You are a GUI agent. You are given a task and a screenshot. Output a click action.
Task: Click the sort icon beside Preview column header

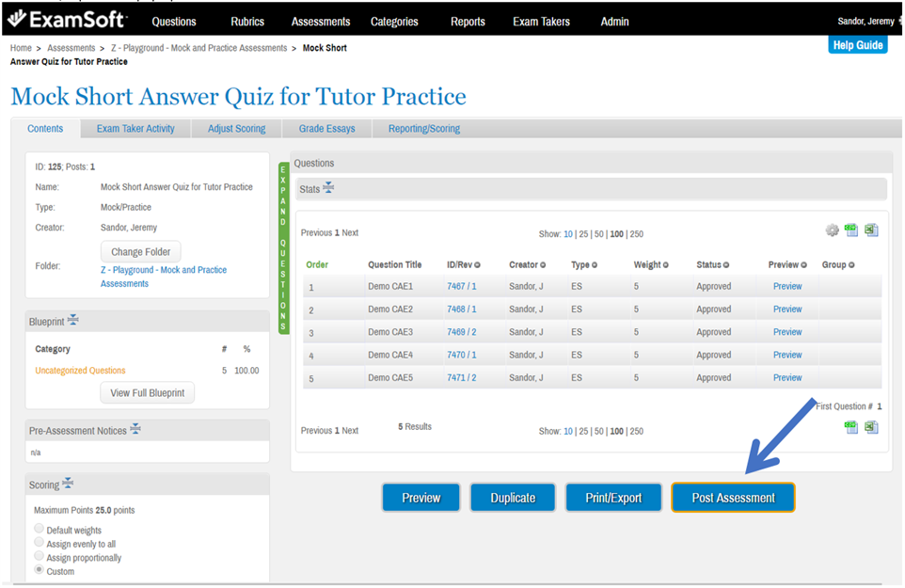click(x=803, y=265)
